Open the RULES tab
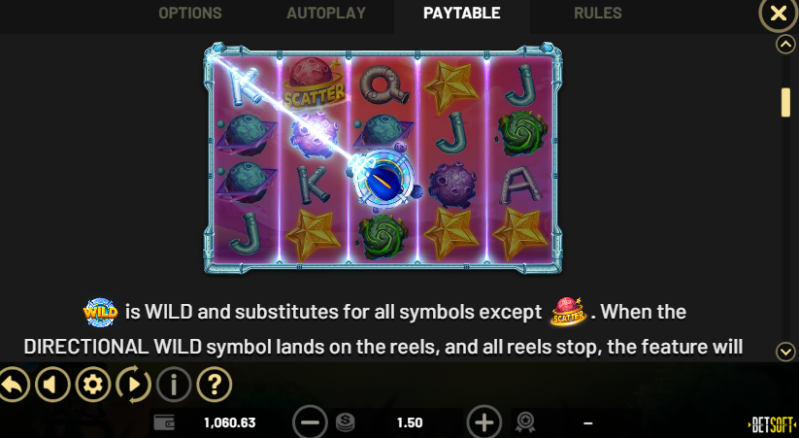Screen dimensions: 799x438 (x=598, y=13)
